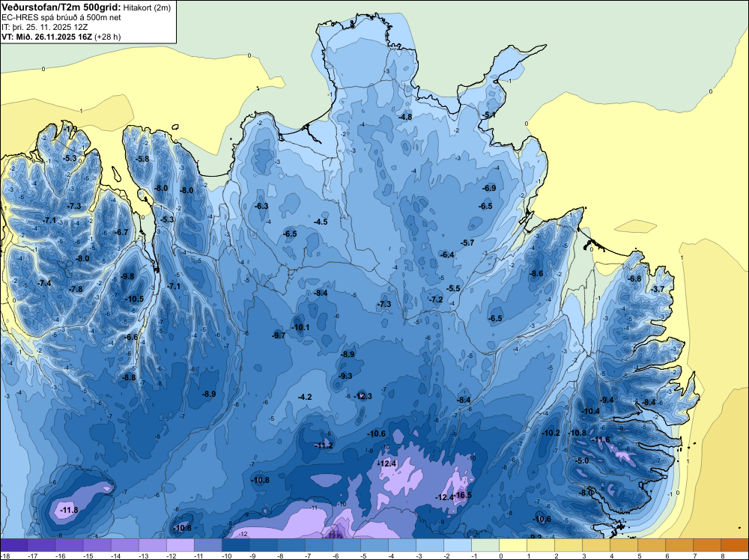Image resolution: width=749 pixels, height=560 pixels.
Task: Click the '-10.1' temperature label
Action: click(300, 327)
